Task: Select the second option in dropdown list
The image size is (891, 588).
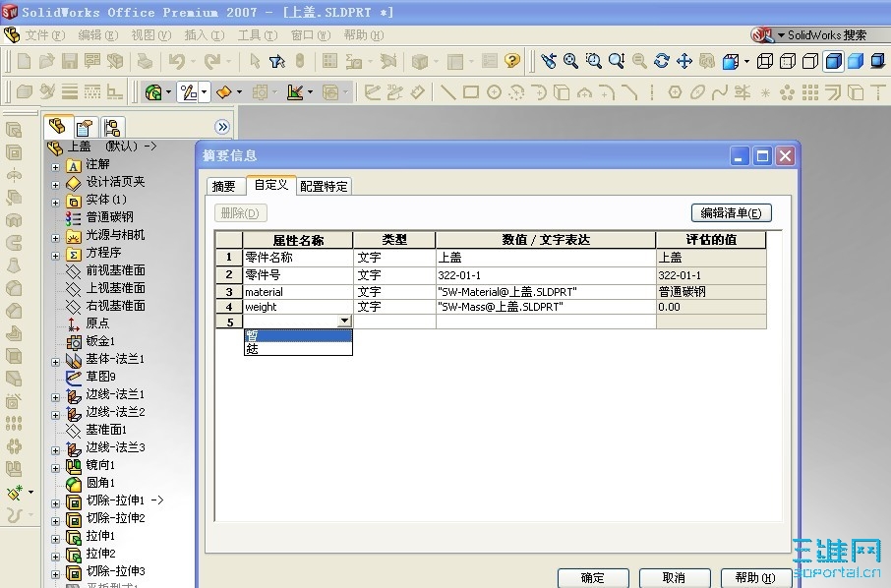Action: [x=298, y=348]
